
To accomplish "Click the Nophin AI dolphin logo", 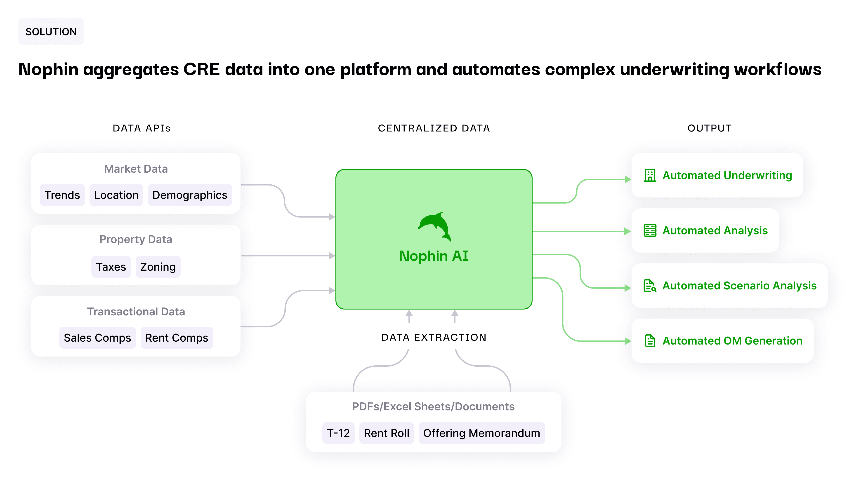I will 434,227.
